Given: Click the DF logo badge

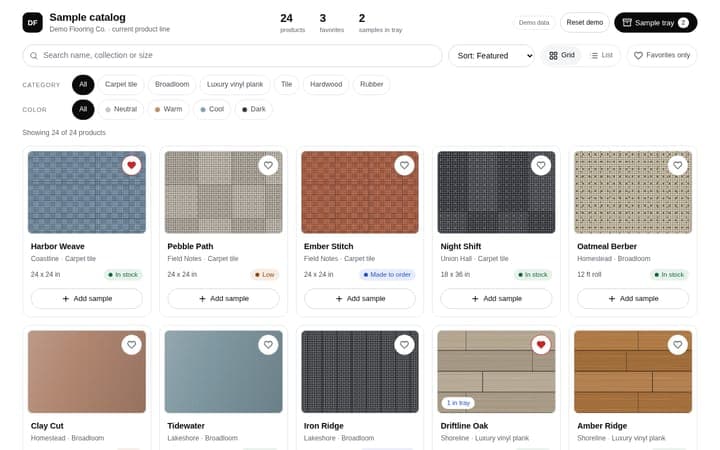Looking at the screenshot, I should tap(33, 22).
